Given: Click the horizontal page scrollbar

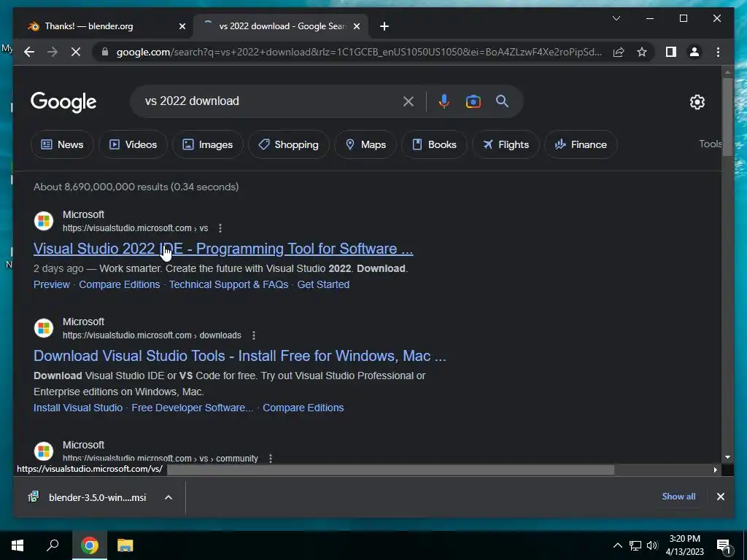Looking at the screenshot, I should point(391,470).
